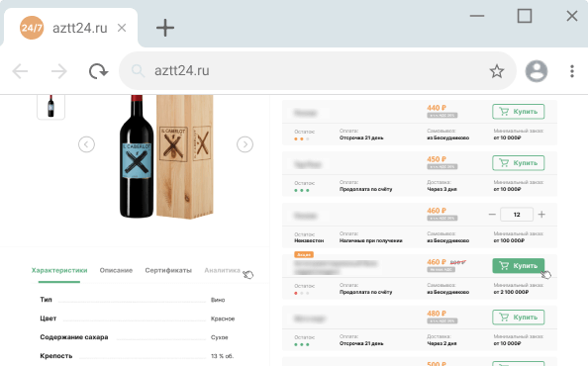Screen dimensions: 588x366
Task: Click the orange promo badge
Action: point(304,255)
